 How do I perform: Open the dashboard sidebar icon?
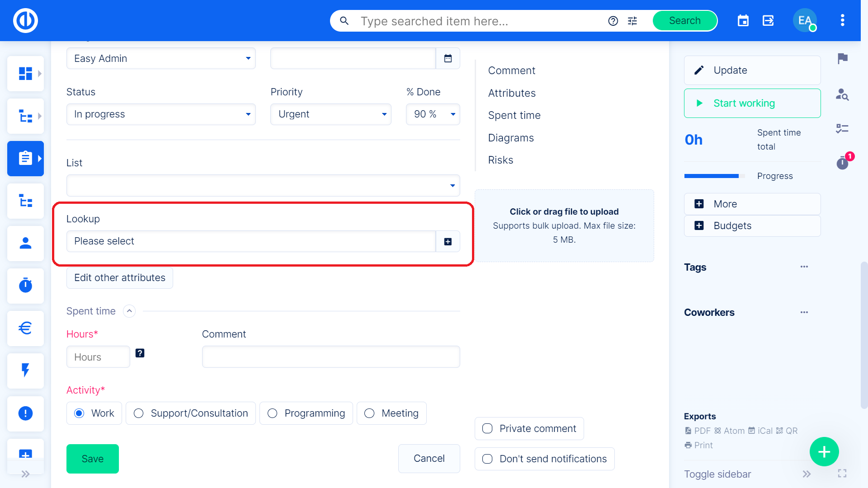(25, 74)
